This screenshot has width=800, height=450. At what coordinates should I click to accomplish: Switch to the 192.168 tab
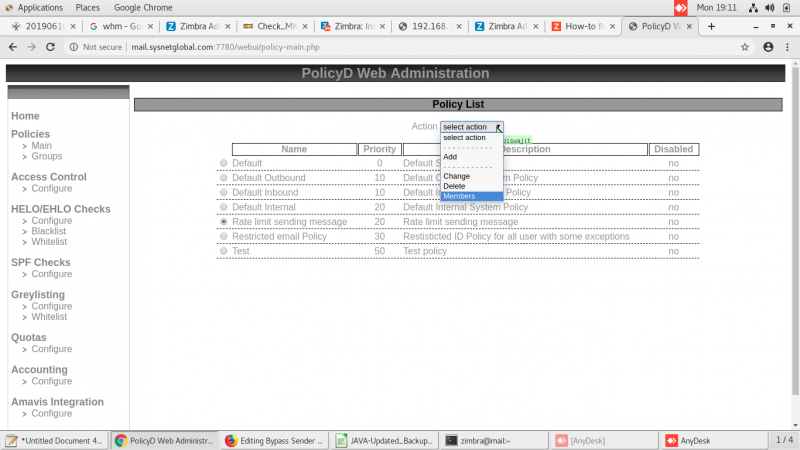coord(430,26)
